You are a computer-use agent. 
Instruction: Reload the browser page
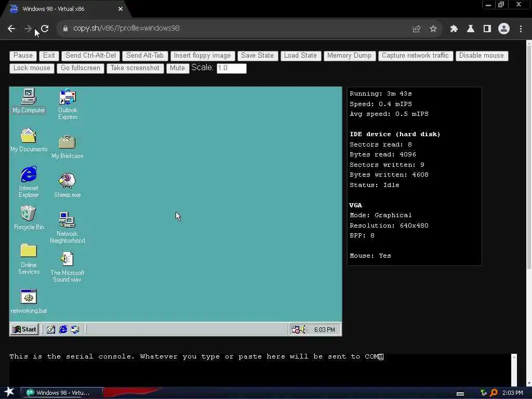tap(45, 29)
